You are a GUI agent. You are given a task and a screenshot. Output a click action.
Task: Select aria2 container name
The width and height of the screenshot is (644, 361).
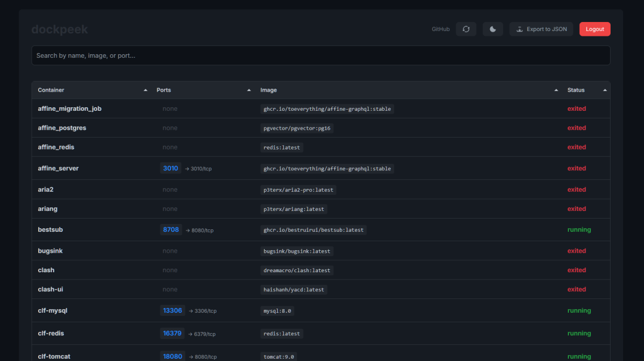pos(45,189)
